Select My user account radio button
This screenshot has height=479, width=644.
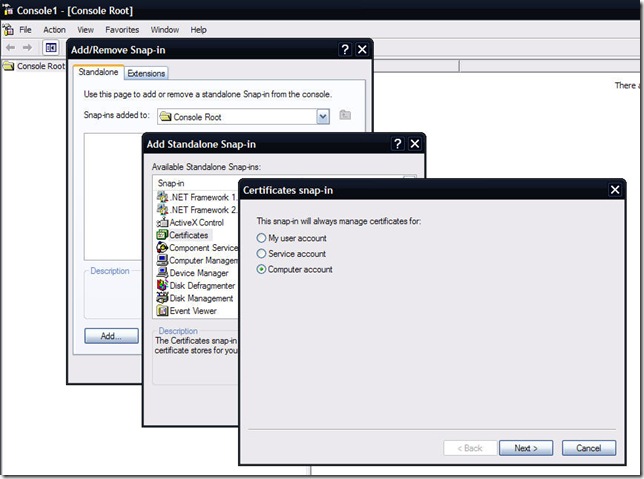[261, 238]
